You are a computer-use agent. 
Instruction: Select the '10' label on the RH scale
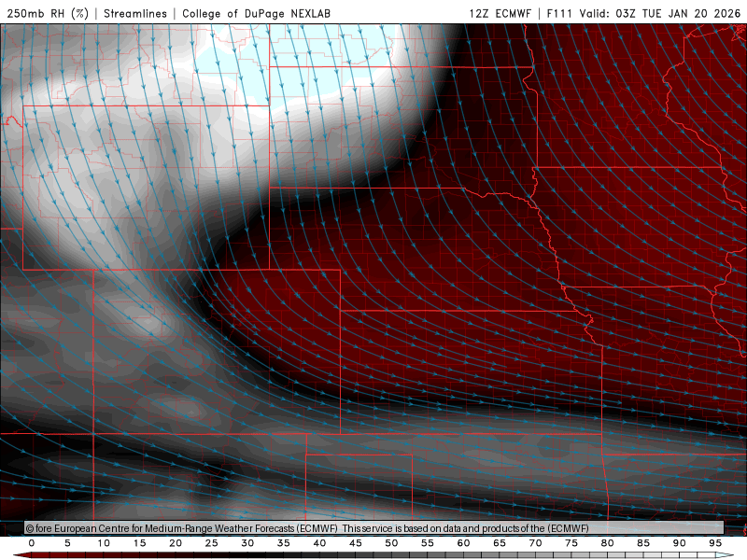tap(104, 543)
